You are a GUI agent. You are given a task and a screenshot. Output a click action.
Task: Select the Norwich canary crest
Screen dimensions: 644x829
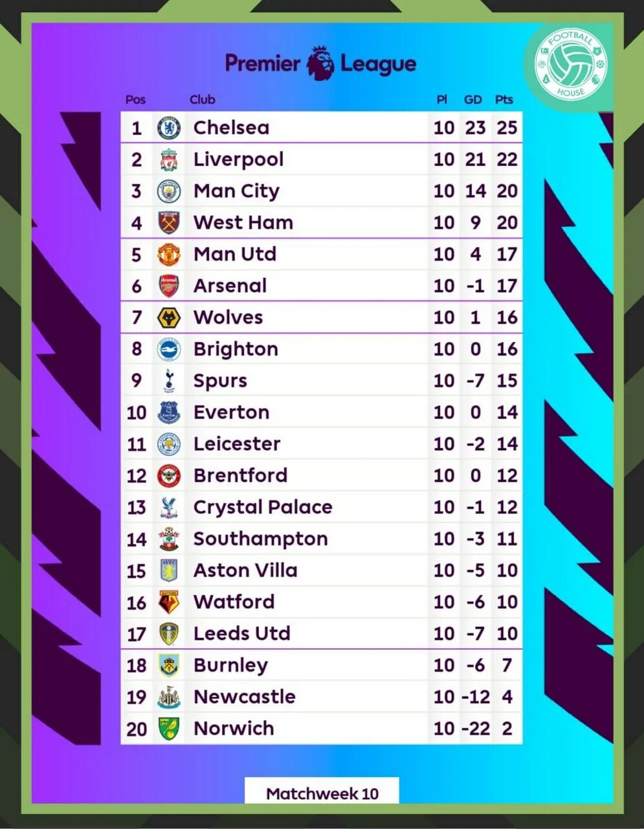[169, 729]
